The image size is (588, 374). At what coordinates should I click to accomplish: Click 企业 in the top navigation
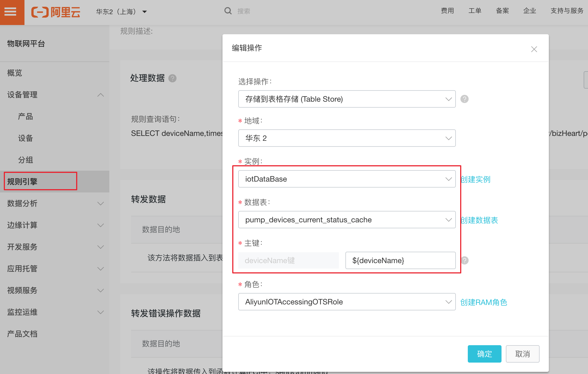point(530,11)
